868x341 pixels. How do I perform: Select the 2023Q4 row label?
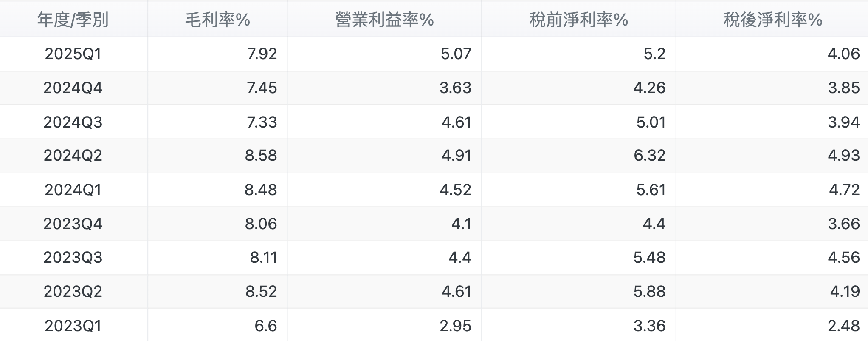pyautogui.click(x=73, y=224)
